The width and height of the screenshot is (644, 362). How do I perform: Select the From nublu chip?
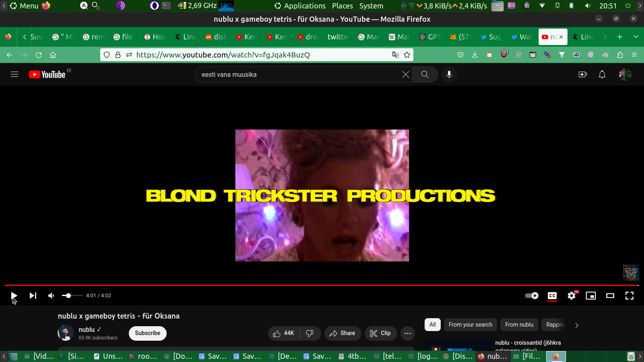point(519,325)
